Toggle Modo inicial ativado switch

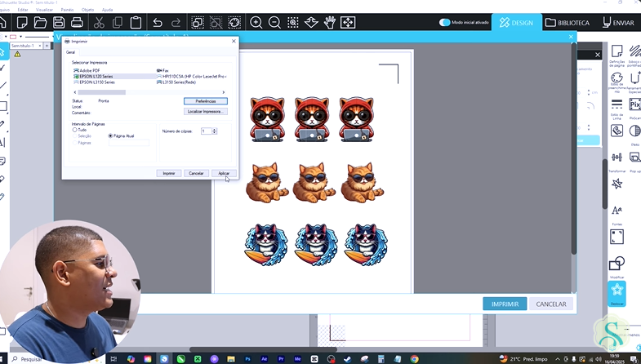coord(444,23)
